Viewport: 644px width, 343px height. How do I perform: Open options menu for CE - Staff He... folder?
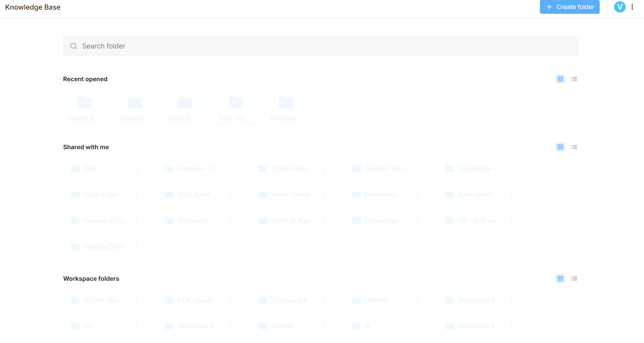[x=511, y=221]
